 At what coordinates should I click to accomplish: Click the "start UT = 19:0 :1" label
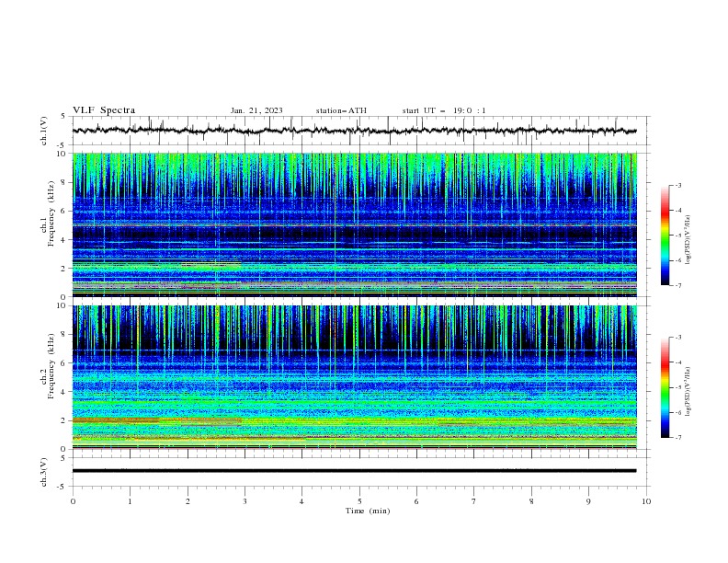(444, 110)
